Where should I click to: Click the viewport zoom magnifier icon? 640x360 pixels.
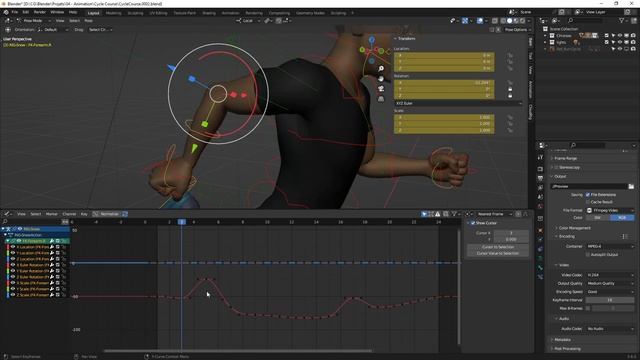381,69
